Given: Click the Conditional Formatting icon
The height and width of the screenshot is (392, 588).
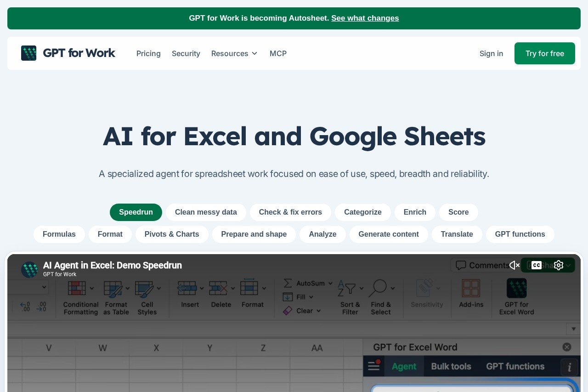Looking at the screenshot, I should click(x=77, y=288).
